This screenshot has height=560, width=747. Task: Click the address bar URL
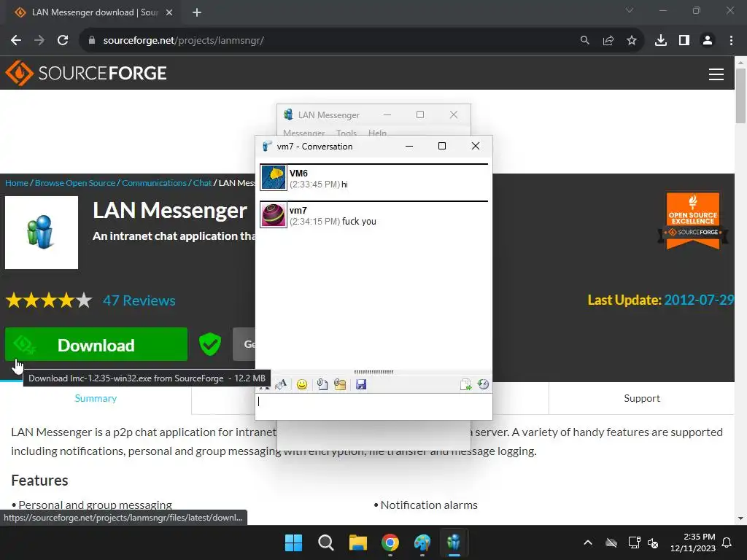click(183, 41)
